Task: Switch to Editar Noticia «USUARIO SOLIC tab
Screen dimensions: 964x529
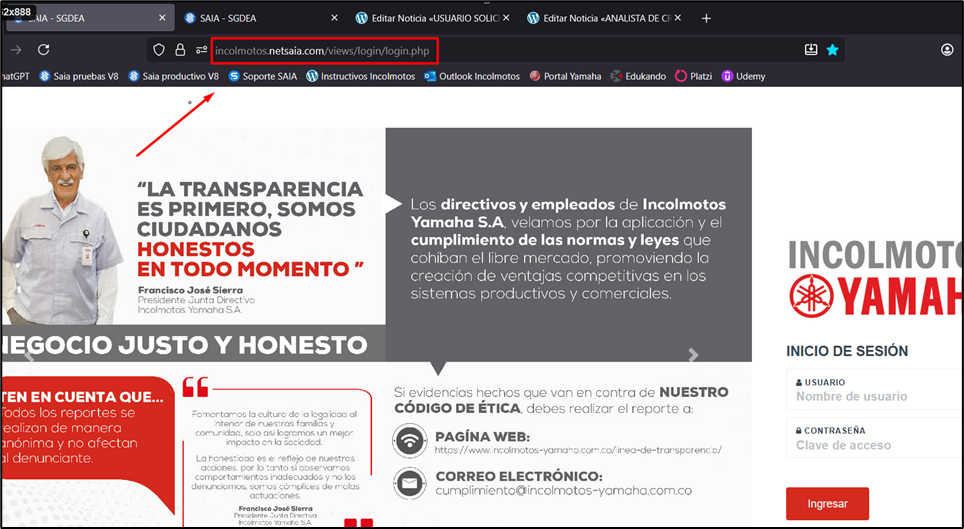Action: [x=430, y=19]
